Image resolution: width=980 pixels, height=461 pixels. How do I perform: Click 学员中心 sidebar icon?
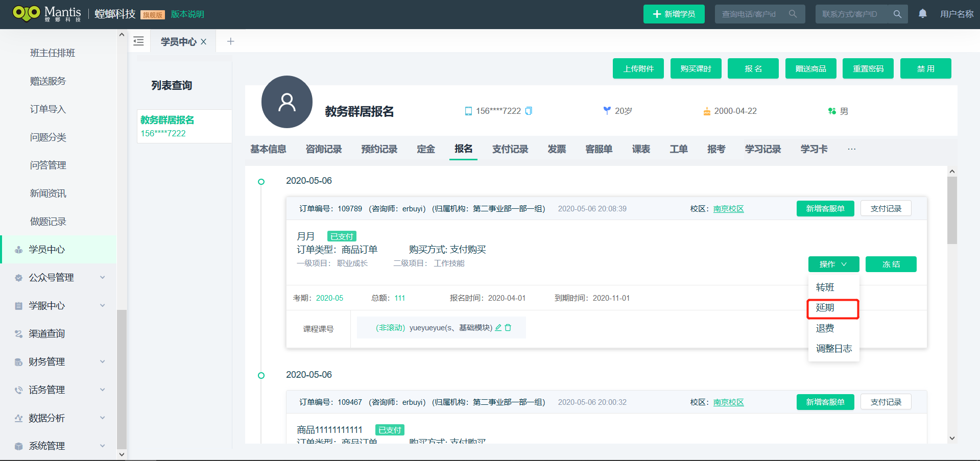pyautogui.click(x=19, y=250)
